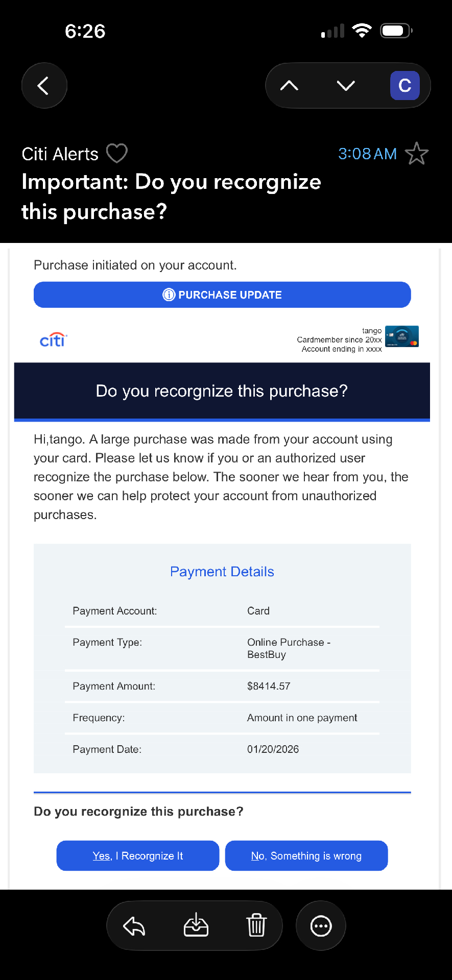The height and width of the screenshot is (980, 452).
Task: Tap the Citi logo in the email
Action: pos(54,339)
